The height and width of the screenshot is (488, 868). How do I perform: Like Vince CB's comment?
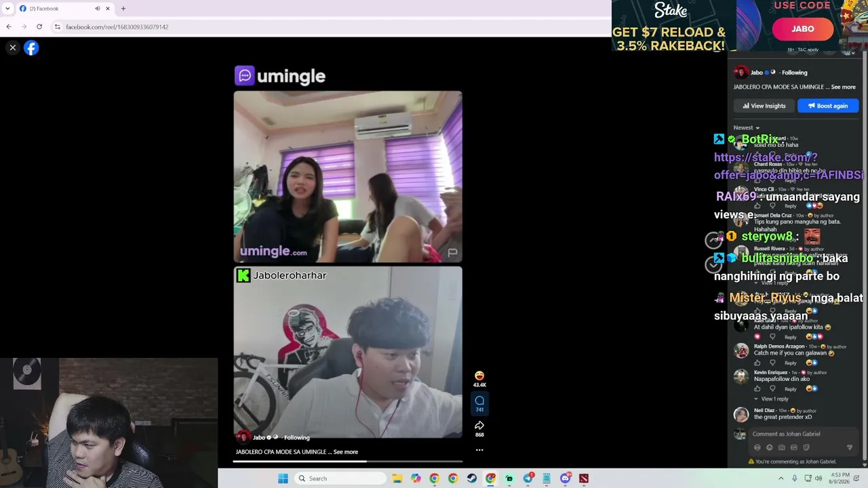pos(757,206)
